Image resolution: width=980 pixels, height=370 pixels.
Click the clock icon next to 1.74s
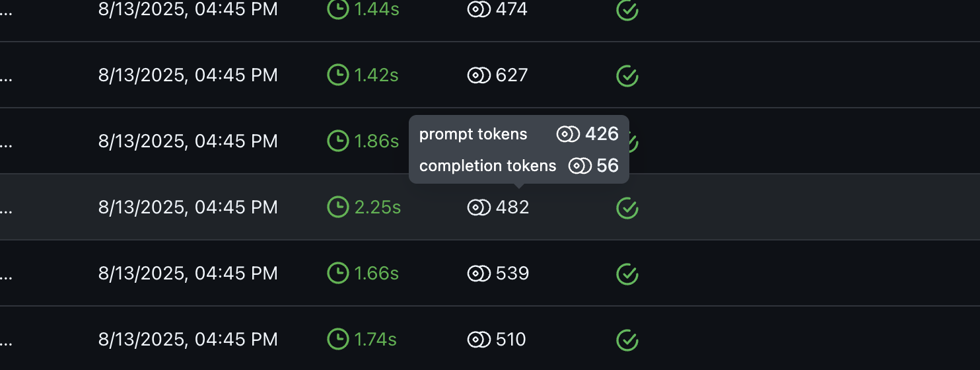(338, 339)
